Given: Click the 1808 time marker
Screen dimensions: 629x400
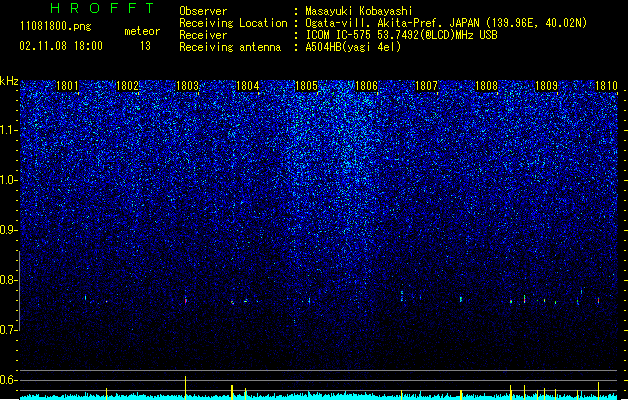Looking at the screenshot, I should point(486,86).
